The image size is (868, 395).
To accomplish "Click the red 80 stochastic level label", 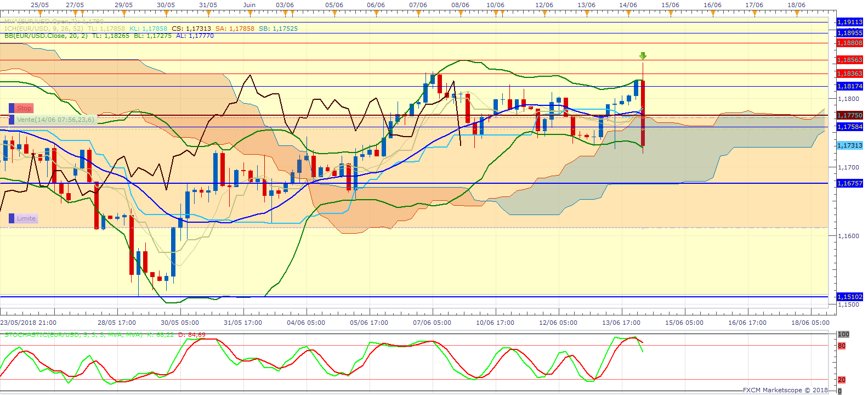I will [x=842, y=346].
